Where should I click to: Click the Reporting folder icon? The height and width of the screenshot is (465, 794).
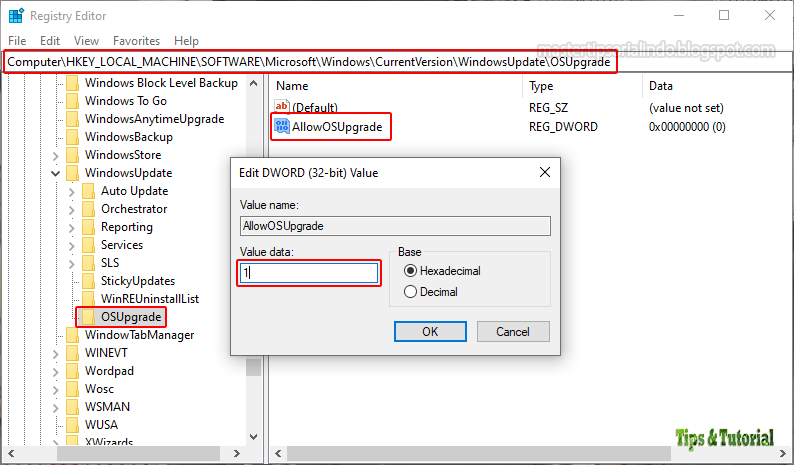coord(89,227)
